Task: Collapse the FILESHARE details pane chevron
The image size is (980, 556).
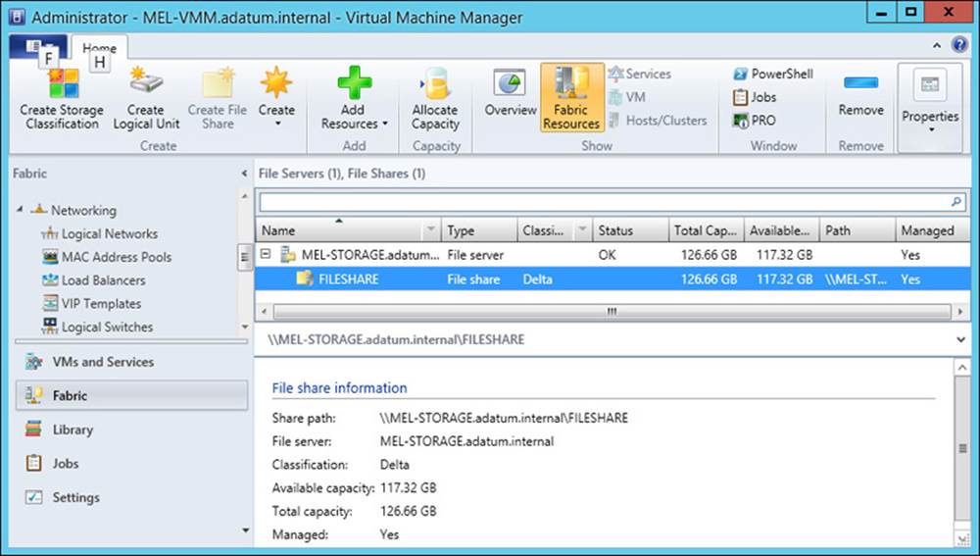Action: 960,339
